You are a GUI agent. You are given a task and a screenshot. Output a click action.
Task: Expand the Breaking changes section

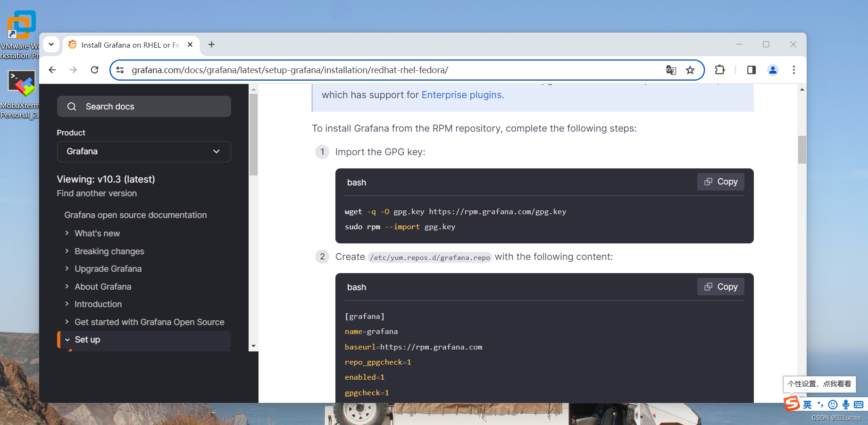click(x=67, y=251)
